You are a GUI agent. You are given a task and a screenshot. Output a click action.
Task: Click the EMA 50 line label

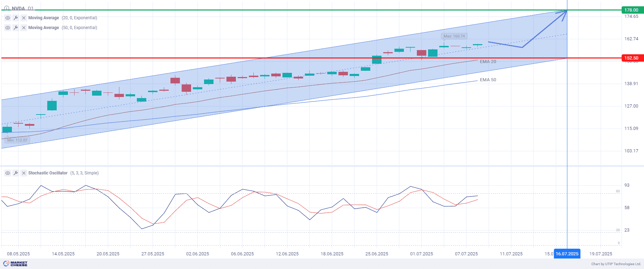pos(488,80)
